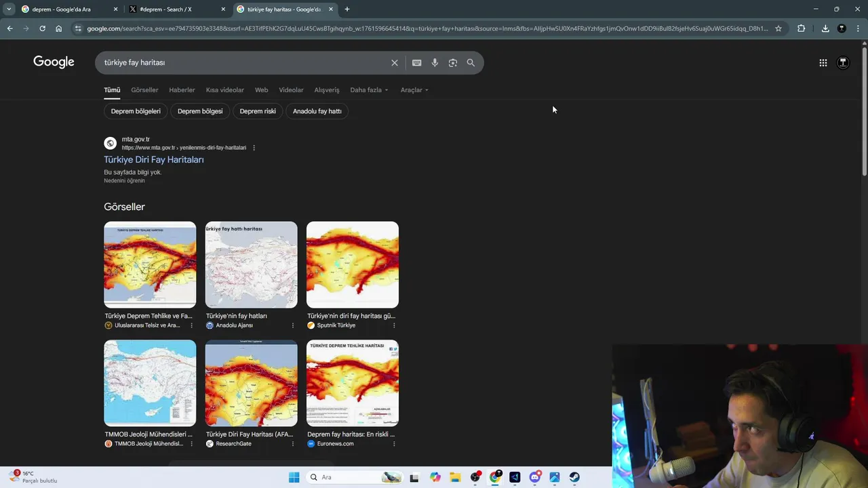Click the magnifier search button
868x488 pixels.
click(471, 62)
